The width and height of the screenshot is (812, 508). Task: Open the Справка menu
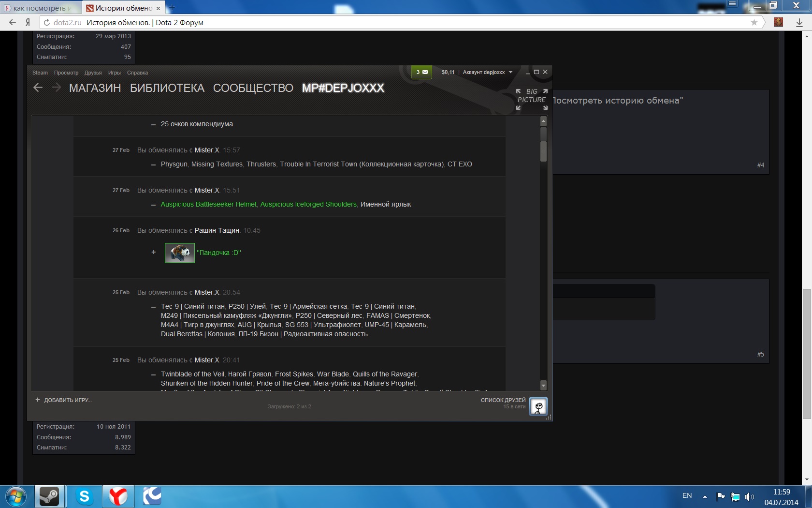tap(137, 73)
